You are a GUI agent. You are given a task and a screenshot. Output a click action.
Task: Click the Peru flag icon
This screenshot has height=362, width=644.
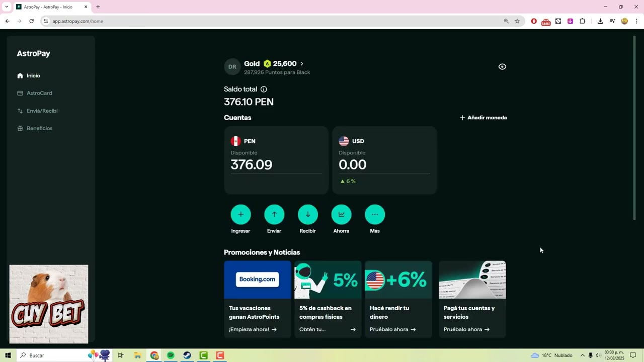point(235,141)
